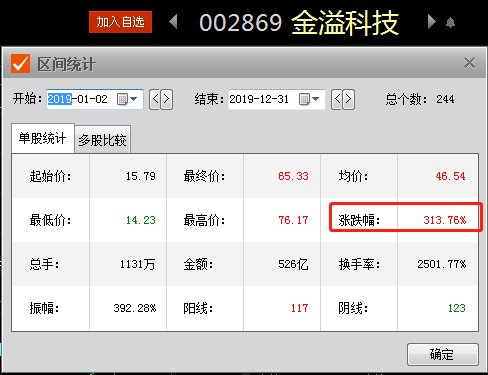
Task: Click the 阳线 count 117
Action: pos(299,308)
